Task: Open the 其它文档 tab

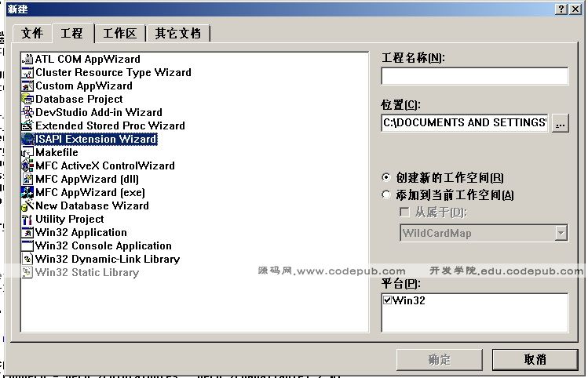Action: coord(178,34)
